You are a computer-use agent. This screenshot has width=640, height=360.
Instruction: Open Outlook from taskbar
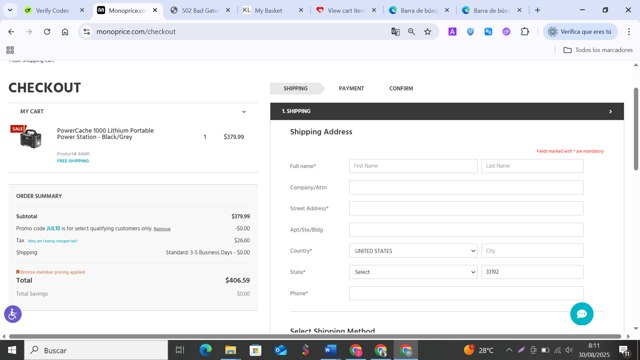pos(281,350)
